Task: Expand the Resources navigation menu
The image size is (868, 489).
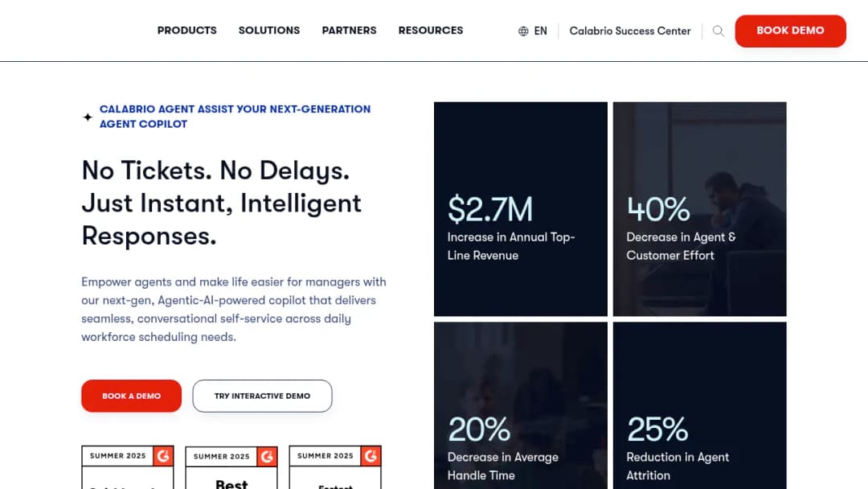Action: click(431, 31)
